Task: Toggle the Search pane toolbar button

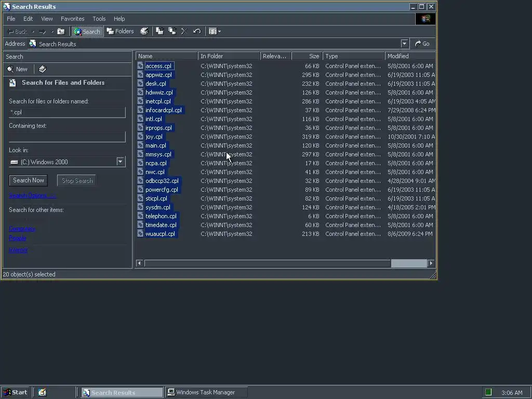Action: [x=87, y=32]
